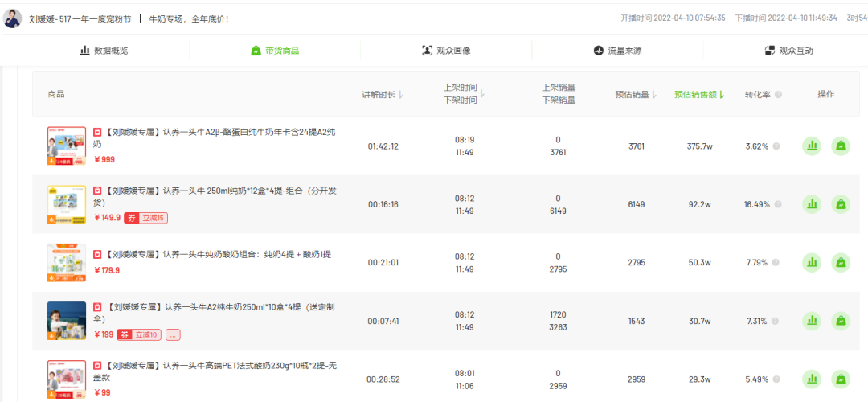Sort table by 上架时间 下架时间 column
The width and height of the screenshot is (868, 402).
click(464, 94)
